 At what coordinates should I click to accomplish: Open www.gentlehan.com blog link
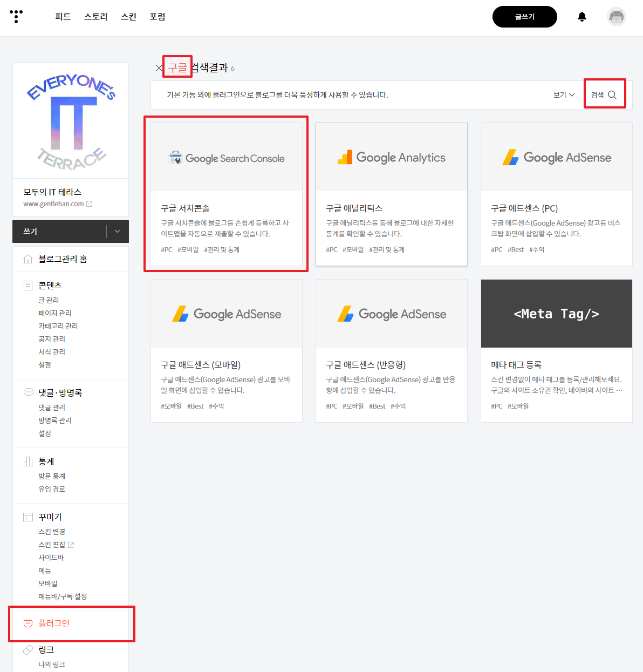[53, 204]
